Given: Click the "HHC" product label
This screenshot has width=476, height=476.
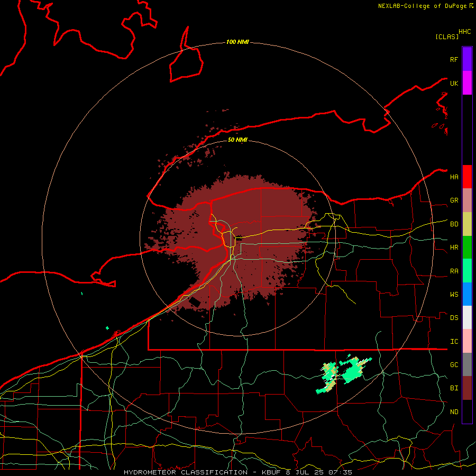Looking at the screenshot, I should 465,32.
